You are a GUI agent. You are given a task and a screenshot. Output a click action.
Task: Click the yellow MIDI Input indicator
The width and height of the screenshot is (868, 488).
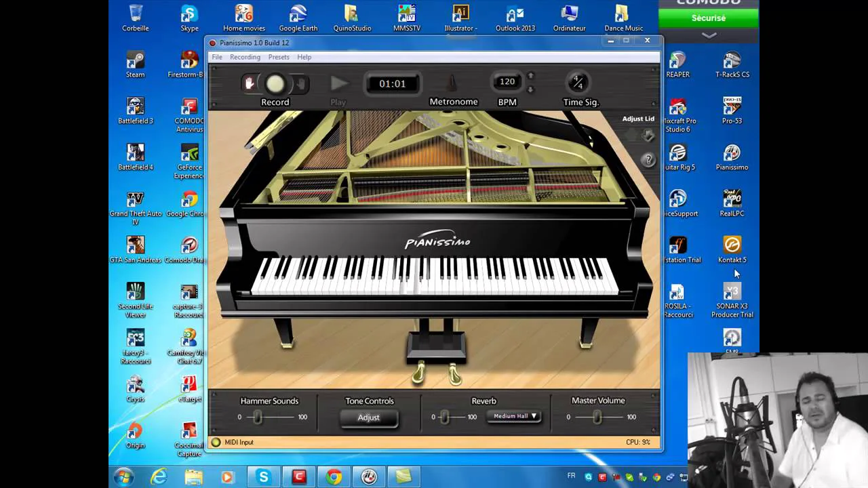(216, 443)
